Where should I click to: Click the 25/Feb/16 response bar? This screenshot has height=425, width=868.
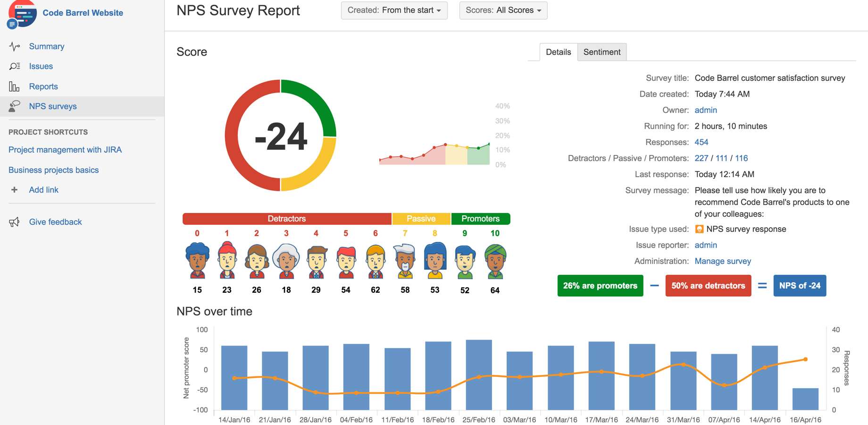[479, 374]
